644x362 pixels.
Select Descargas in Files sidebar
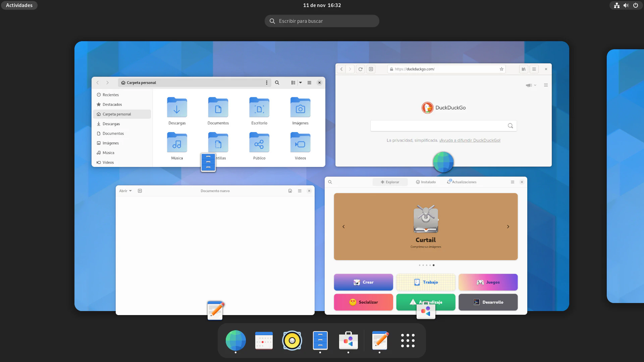tap(111, 124)
